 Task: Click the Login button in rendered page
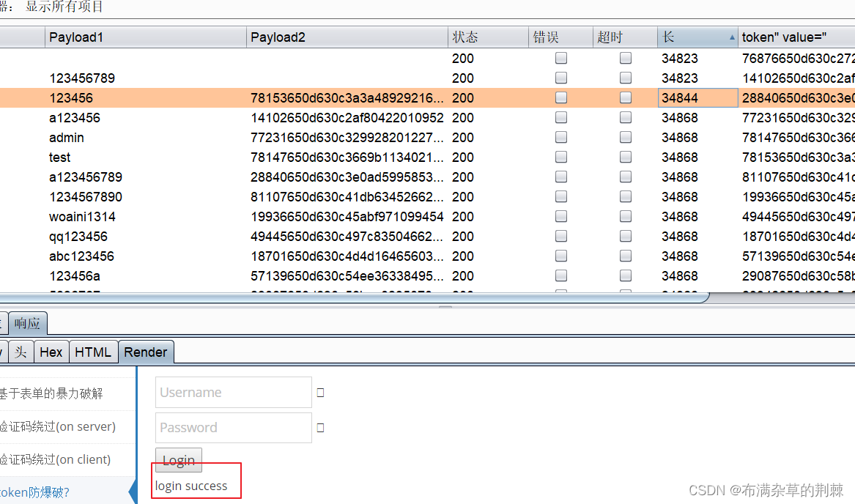pyautogui.click(x=179, y=460)
